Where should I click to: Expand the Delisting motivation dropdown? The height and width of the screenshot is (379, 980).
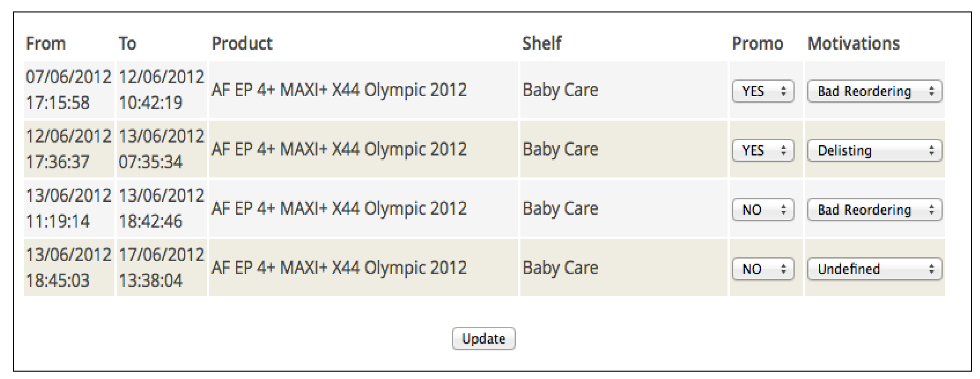[x=874, y=151]
